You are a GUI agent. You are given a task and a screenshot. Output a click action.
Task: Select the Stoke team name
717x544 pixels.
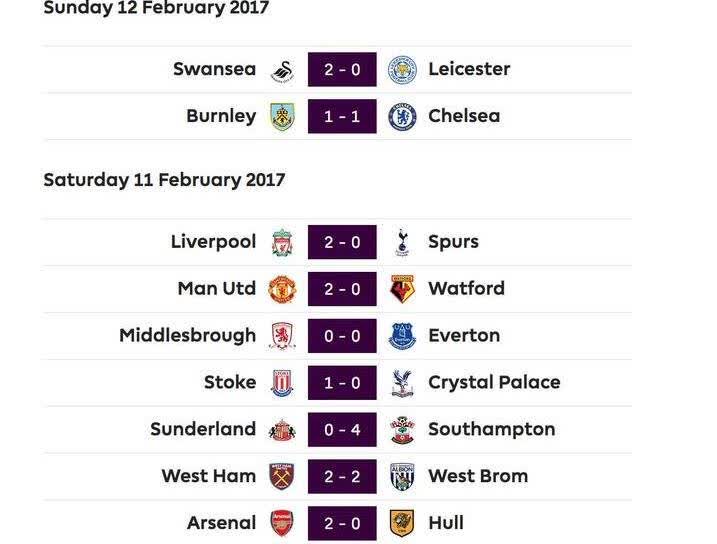click(x=230, y=382)
